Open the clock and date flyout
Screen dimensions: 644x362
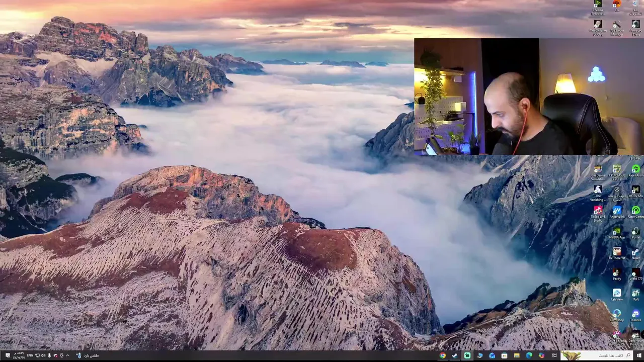[19, 355]
